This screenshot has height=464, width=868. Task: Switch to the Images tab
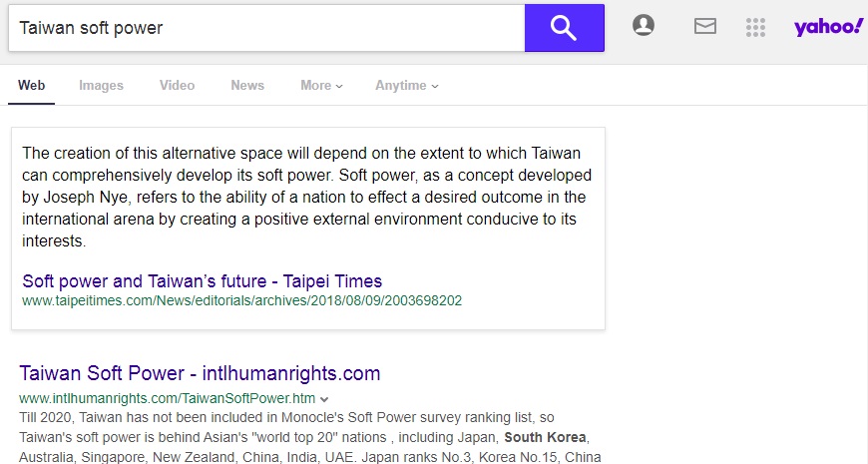101,86
